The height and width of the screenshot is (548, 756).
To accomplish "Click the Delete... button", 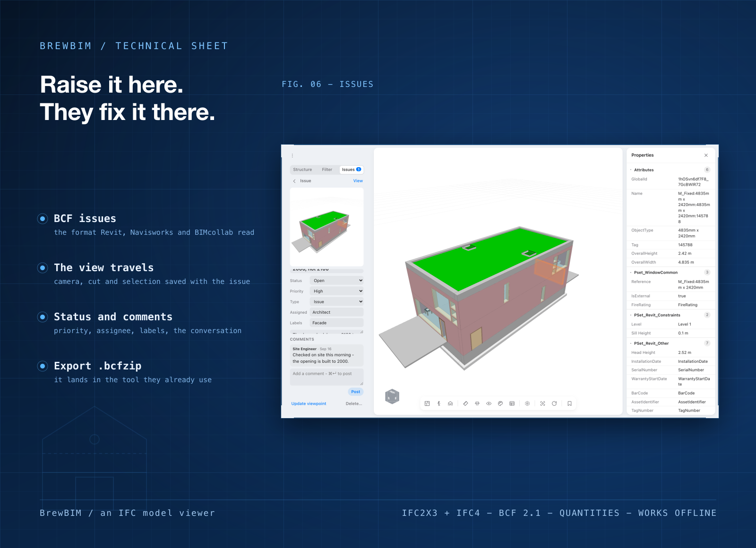I will tap(354, 404).
